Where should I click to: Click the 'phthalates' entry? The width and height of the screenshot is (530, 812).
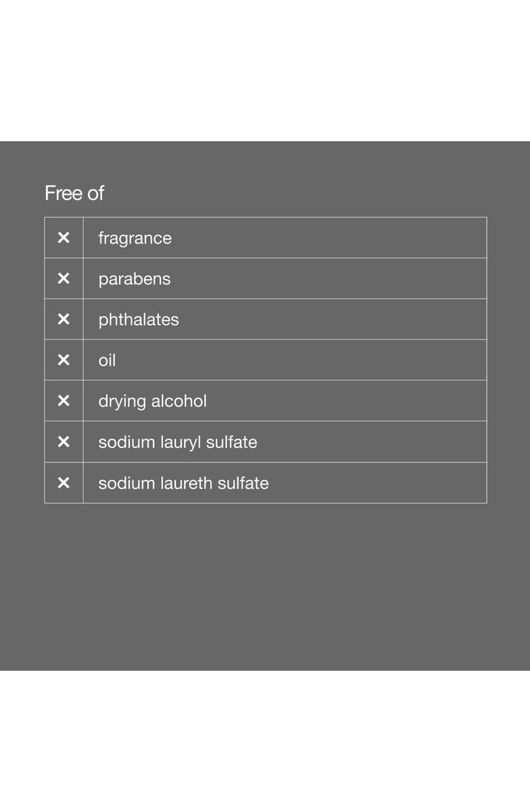click(139, 320)
